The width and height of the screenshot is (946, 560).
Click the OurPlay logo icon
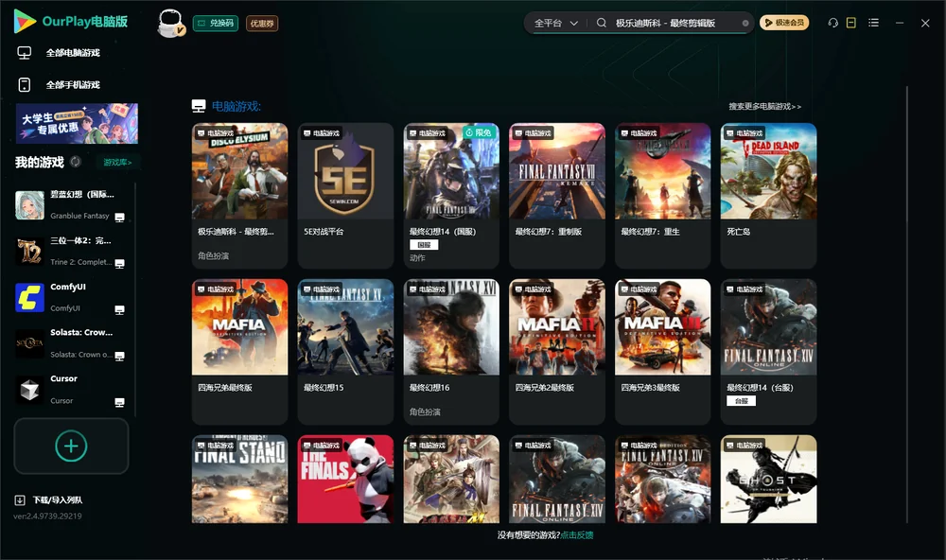coord(25,22)
